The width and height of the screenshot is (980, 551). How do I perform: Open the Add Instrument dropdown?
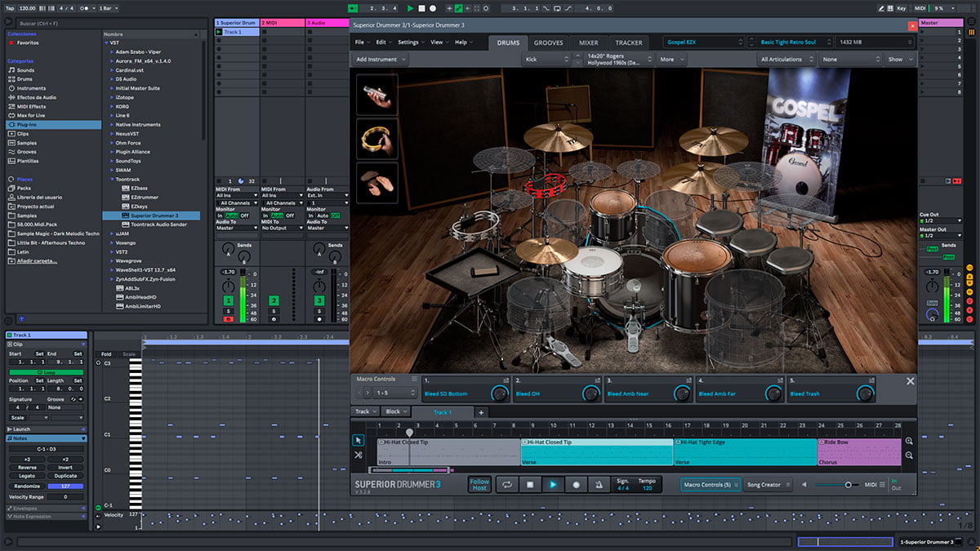pyautogui.click(x=380, y=60)
